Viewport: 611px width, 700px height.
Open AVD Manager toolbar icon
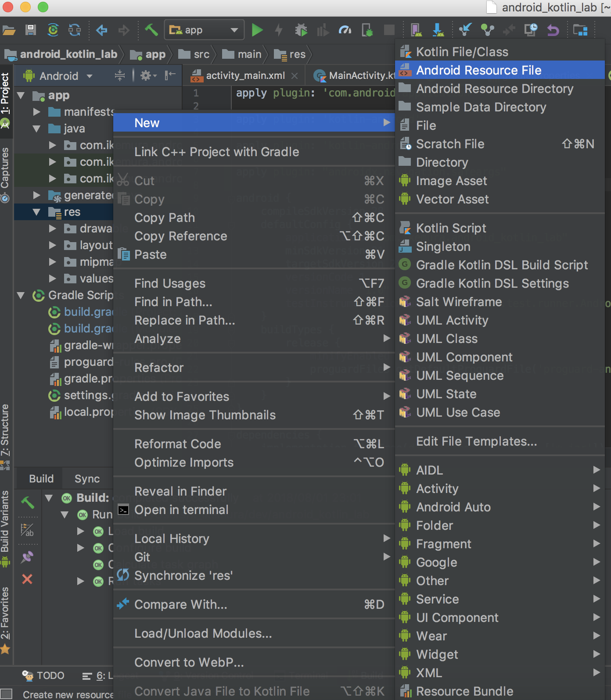[x=416, y=30]
